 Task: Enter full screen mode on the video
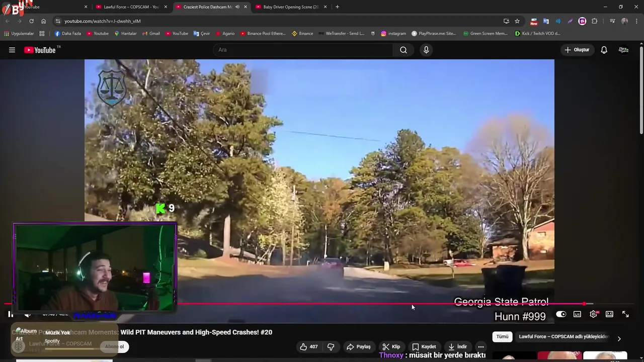coord(625,314)
